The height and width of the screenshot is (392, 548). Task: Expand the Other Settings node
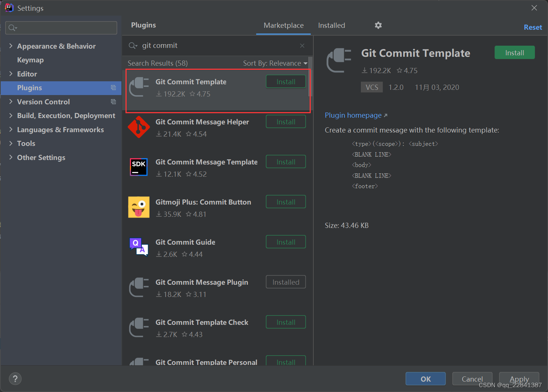click(x=11, y=157)
